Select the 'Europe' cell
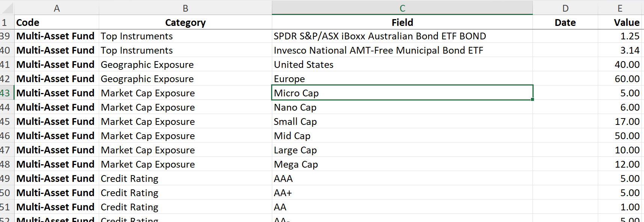The image size is (644, 222). 402,79
